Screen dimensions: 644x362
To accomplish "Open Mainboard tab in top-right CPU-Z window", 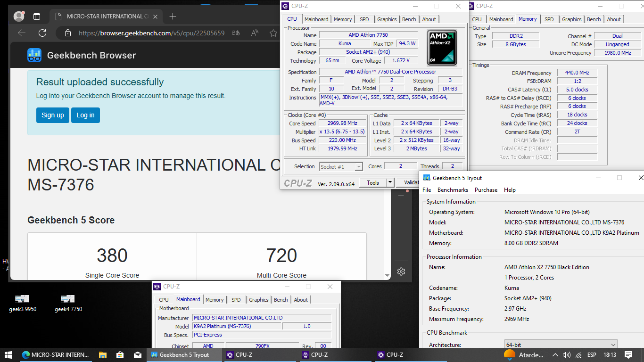I will pyautogui.click(x=501, y=19).
